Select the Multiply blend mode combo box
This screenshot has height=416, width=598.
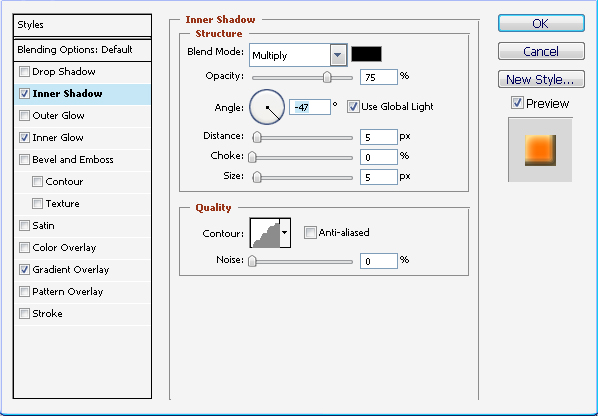[298, 55]
